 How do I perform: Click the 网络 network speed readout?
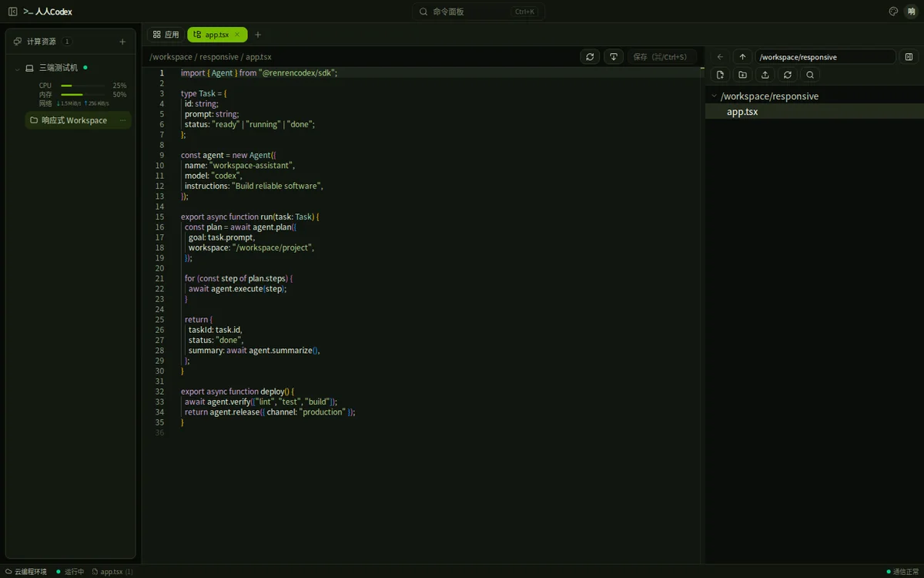coord(74,103)
